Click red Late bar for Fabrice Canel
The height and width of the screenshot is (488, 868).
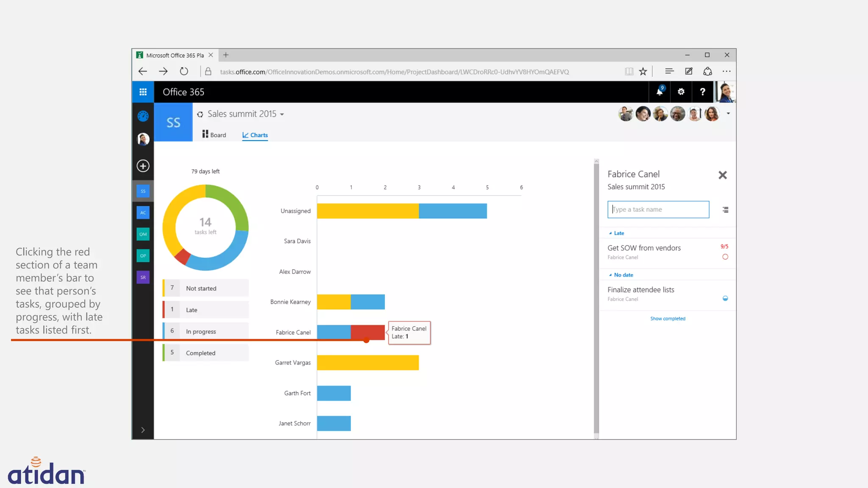(x=368, y=333)
